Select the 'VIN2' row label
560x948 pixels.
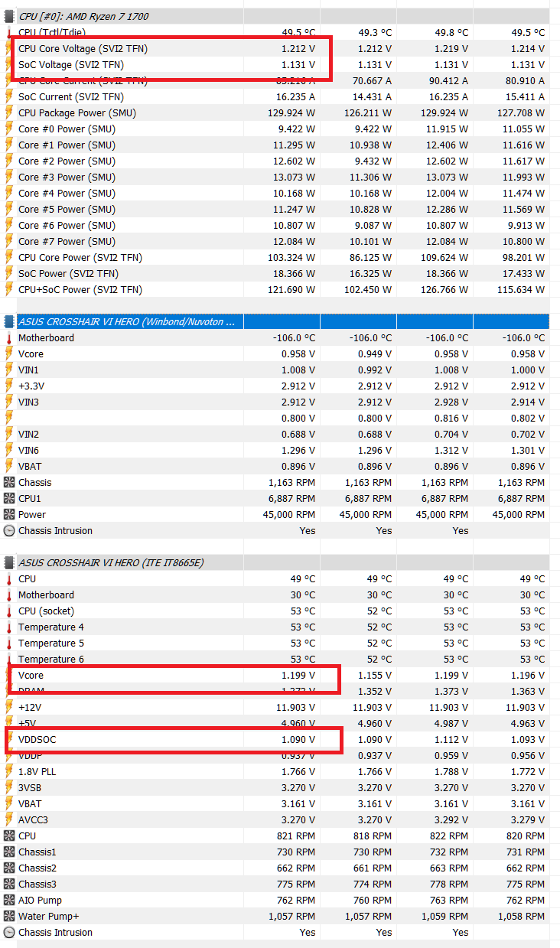point(28,434)
